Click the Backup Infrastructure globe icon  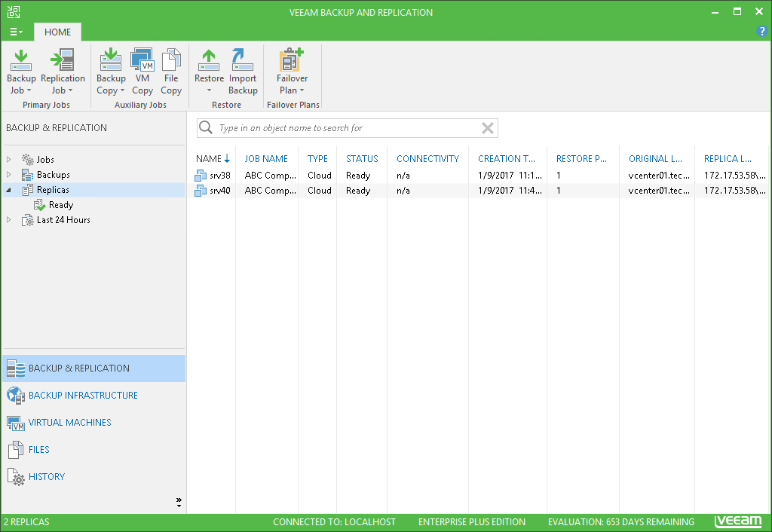(x=16, y=395)
